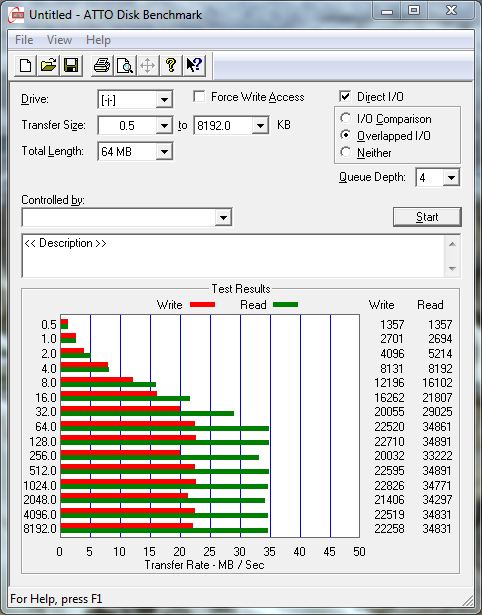This screenshot has width=482, height=615.
Task: Start the benchmark with Start button
Action: tap(427, 217)
